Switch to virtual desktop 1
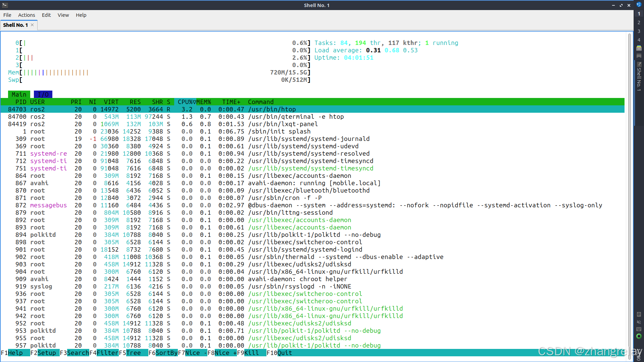This screenshot has height=362, width=644. click(x=639, y=14)
